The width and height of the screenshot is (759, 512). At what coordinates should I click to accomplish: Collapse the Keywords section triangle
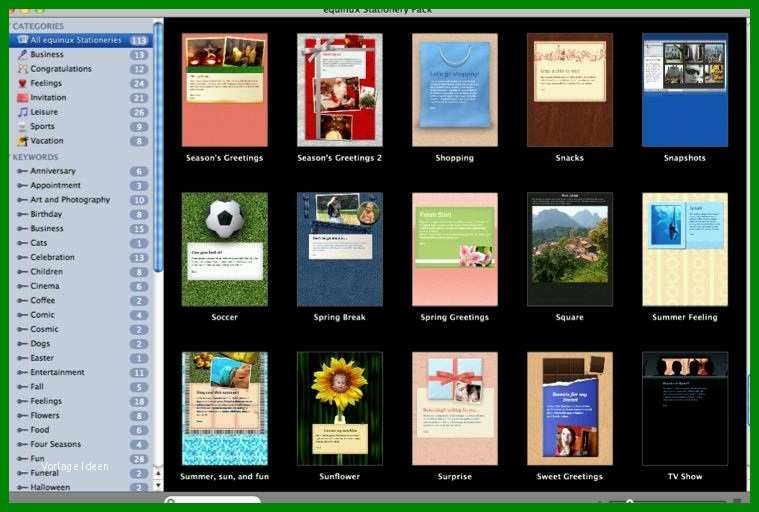[10, 157]
